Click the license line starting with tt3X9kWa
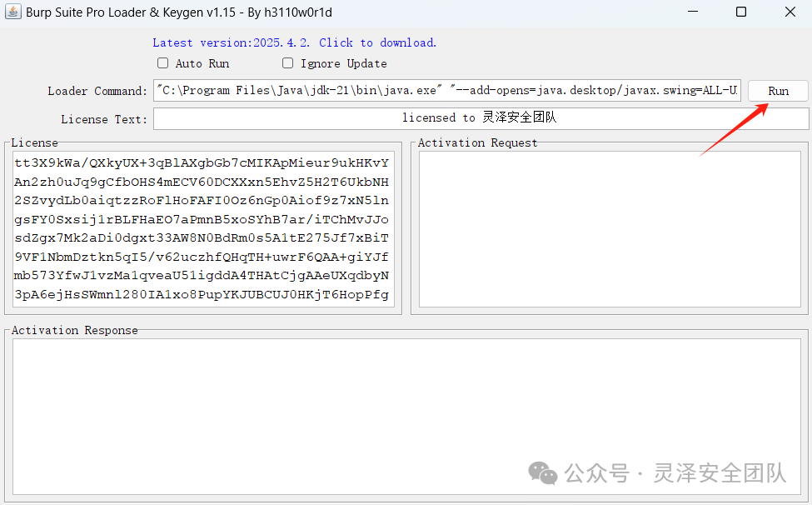This screenshot has height=505, width=812. [x=202, y=163]
